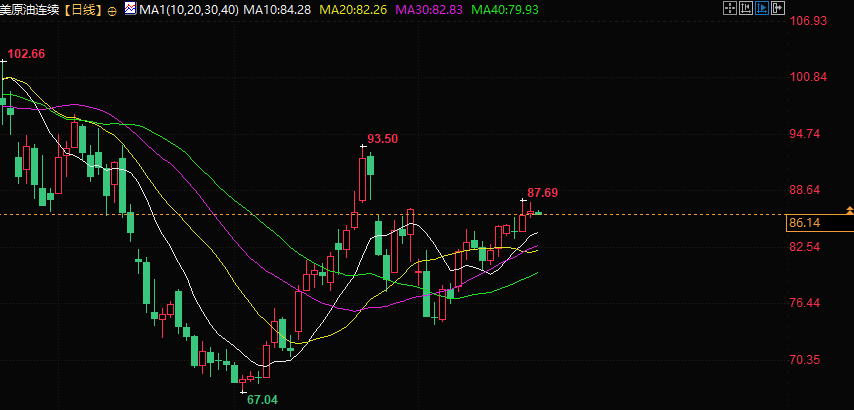Click the 67.04 low price label
The width and height of the screenshot is (854, 410).
click(x=263, y=400)
